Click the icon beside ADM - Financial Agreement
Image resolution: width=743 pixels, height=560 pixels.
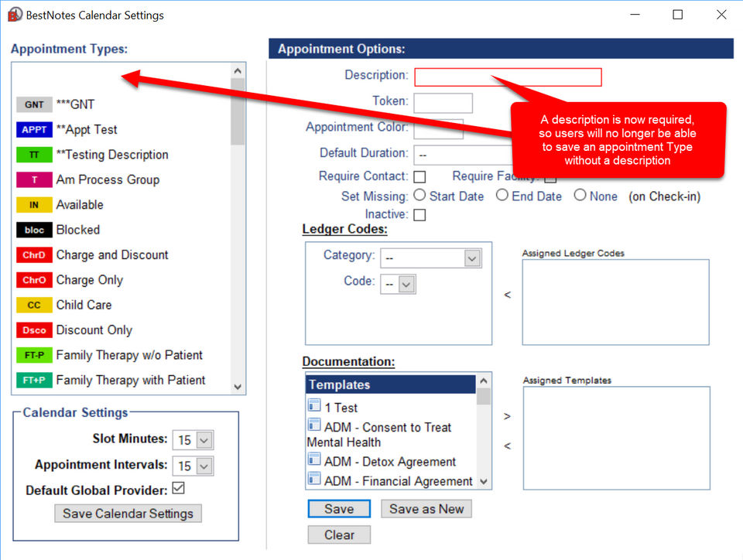[314, 479]
